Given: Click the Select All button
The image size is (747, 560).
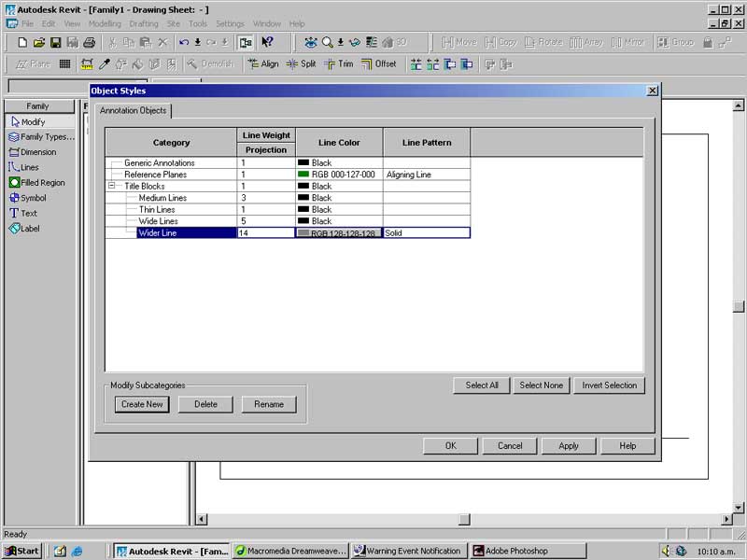Looking at the screenshot, I should 482,385.
